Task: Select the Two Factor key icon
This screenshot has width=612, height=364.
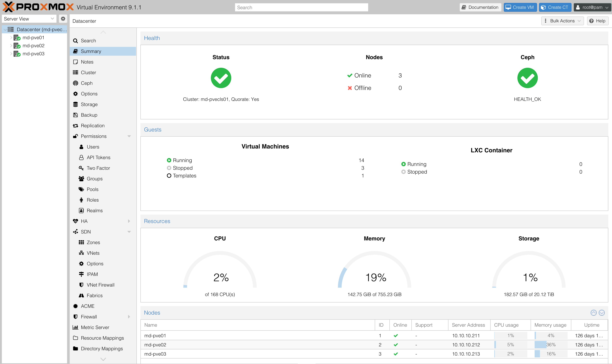Action: coord(82,168)
